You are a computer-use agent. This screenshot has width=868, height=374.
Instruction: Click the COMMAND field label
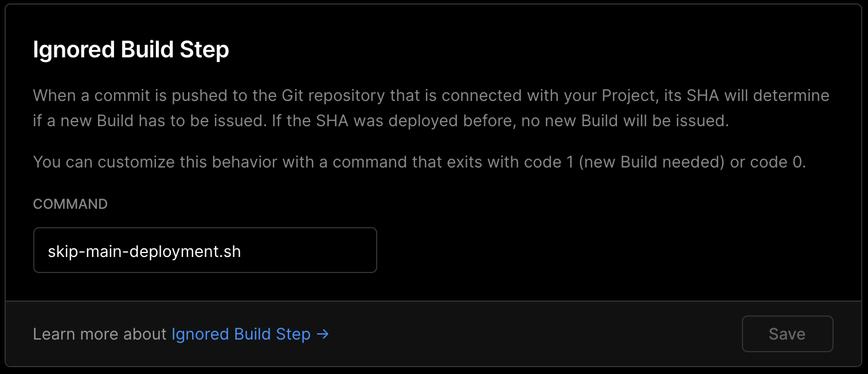pyautogui.click(x=70, y=204)
